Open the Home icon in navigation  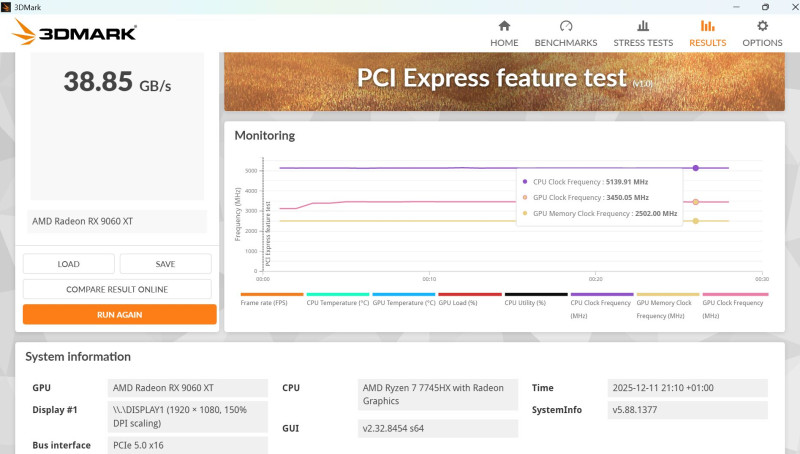point(504,26)
